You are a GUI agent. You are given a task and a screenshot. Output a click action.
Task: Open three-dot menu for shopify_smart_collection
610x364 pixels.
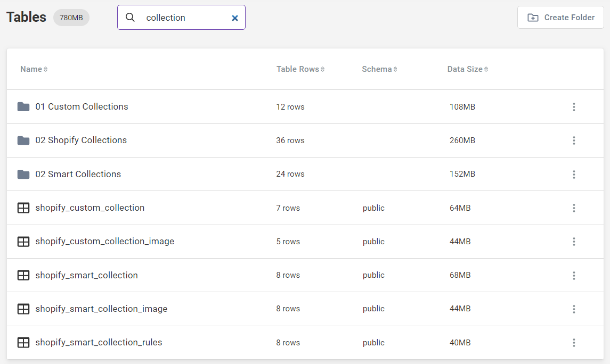pyautogui.click(x=574, y=276)
